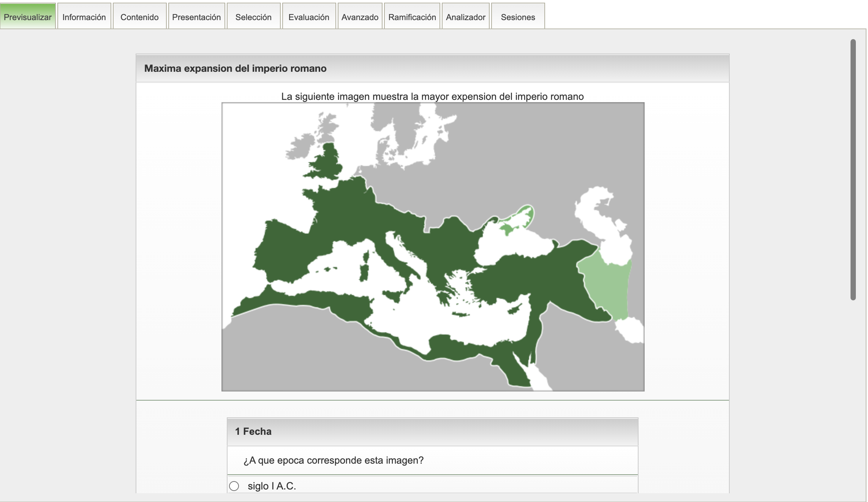The image size is (868, 502).
Task: Click the 'siglo I A.C.' answer label
Action: click(272, 486)
